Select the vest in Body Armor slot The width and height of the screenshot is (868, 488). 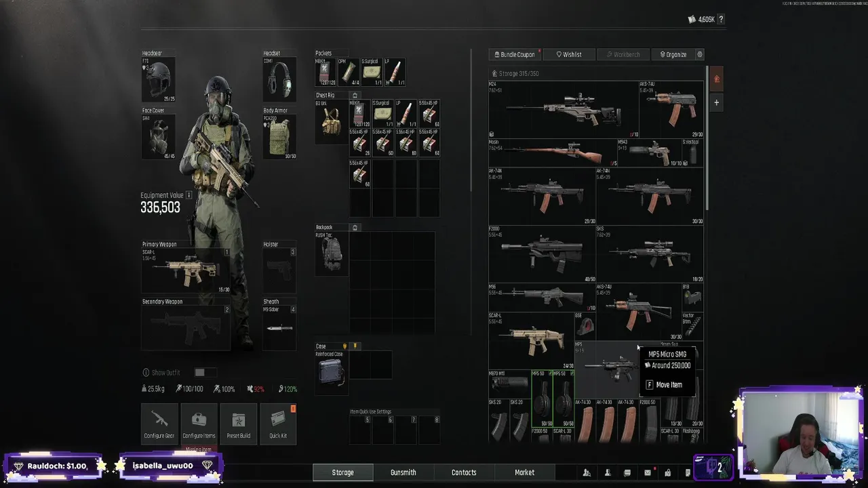pos(279,137)
